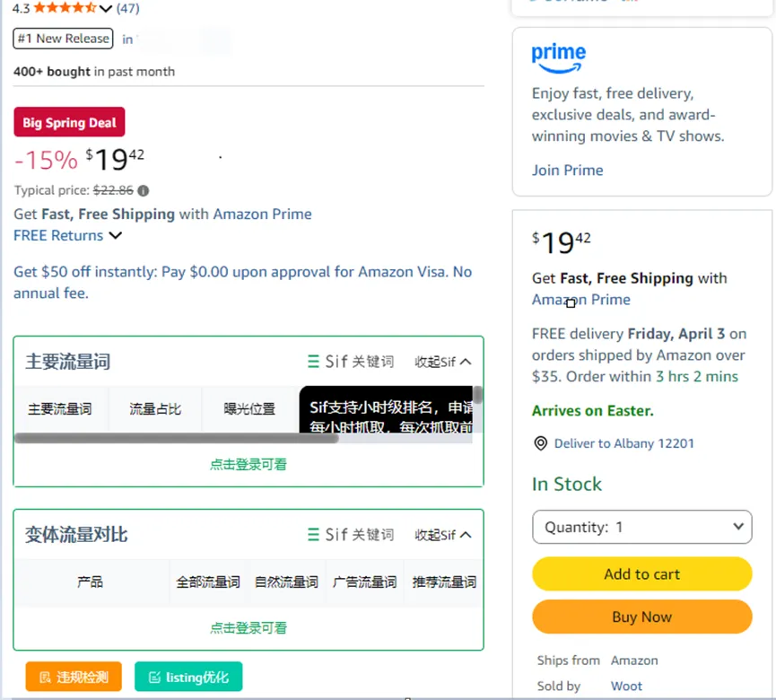Collapse the 主要流量词 Sif panel
The width and height of the screenshot is (776, 700).
coord(443,362)
